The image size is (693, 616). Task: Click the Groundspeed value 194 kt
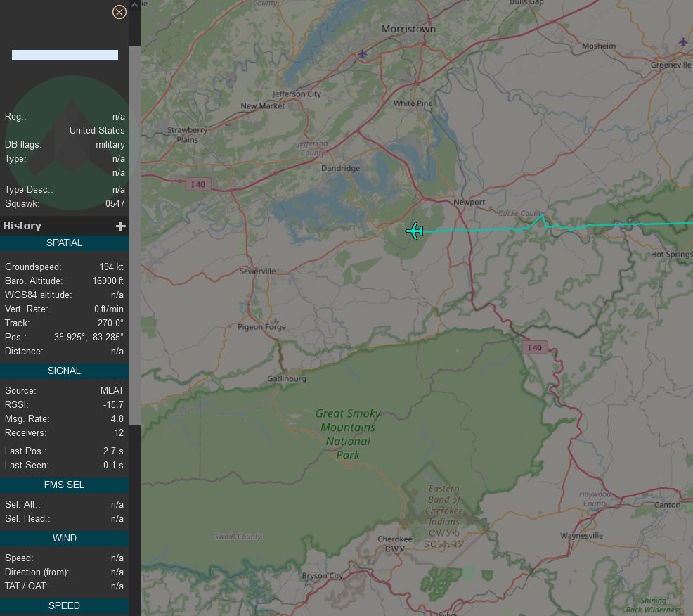coord(111,267)
